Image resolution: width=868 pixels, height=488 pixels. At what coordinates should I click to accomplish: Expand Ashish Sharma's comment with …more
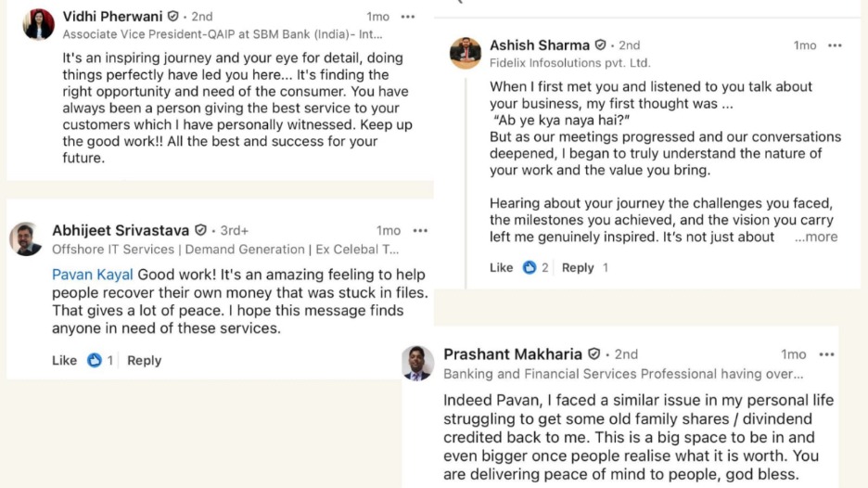click(x=816, y=237)
